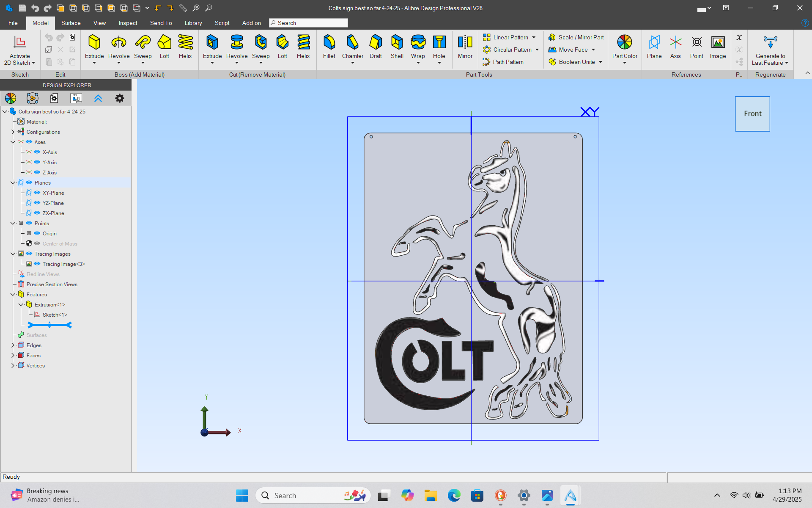Select Extrusion<1> feature in tree
The height and width of the screenshot is (508, 812).
pyautogui.click(x=49, y=304)
